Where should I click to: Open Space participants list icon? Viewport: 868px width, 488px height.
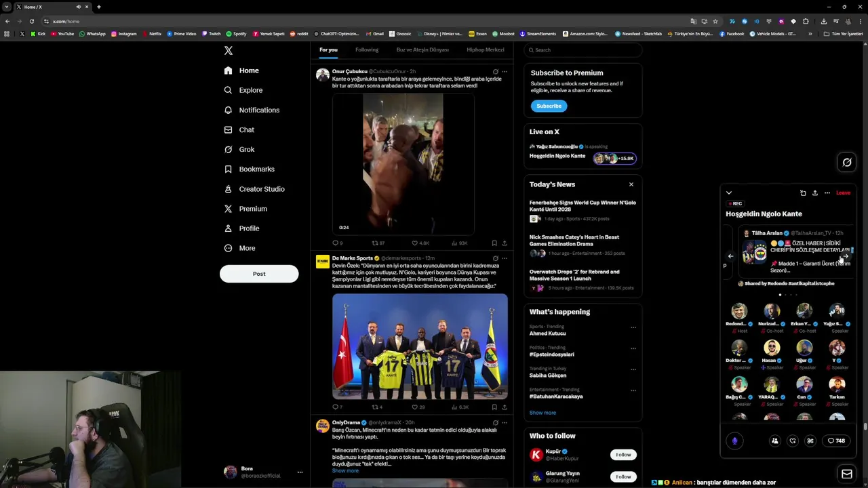tap(775, 441)
